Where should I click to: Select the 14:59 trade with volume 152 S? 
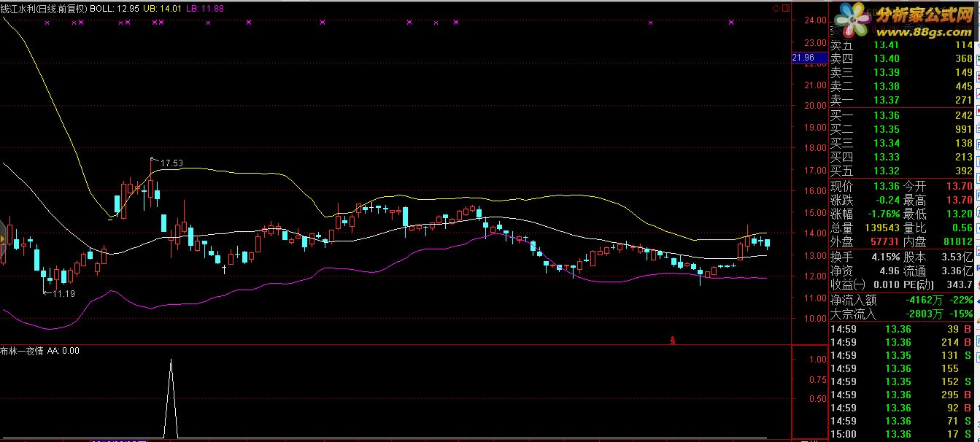click(x=902, y=381)
